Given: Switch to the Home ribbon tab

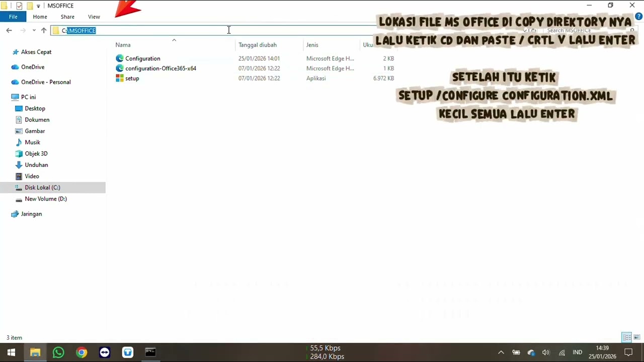Looking at the screenshot, I should coord(40,17).
